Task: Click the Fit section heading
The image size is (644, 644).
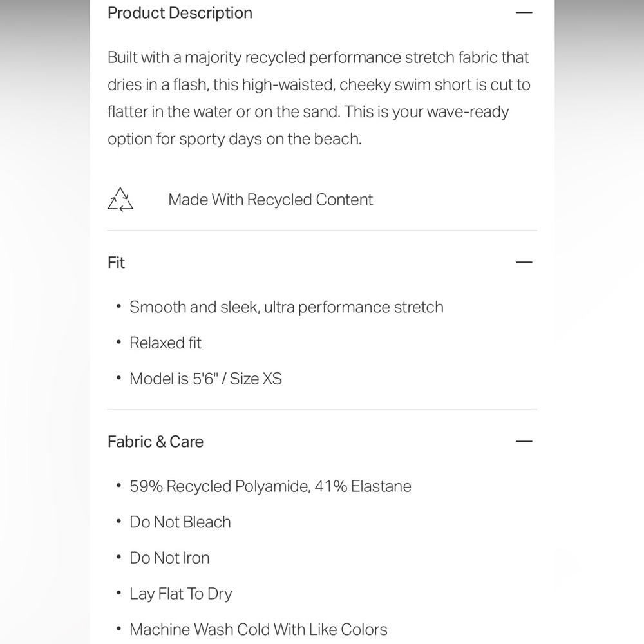Action: point(116,263)
